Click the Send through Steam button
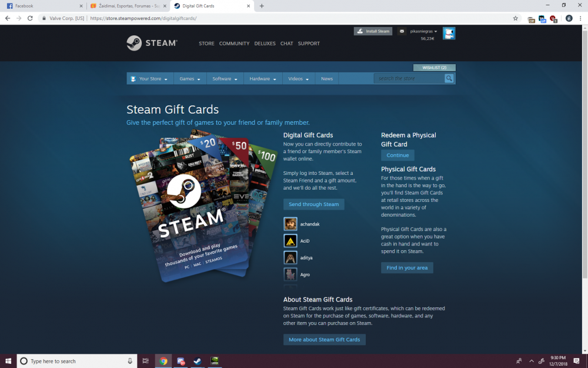The width and height of the screenshot is (588, 368). click(x=313, y=204)
